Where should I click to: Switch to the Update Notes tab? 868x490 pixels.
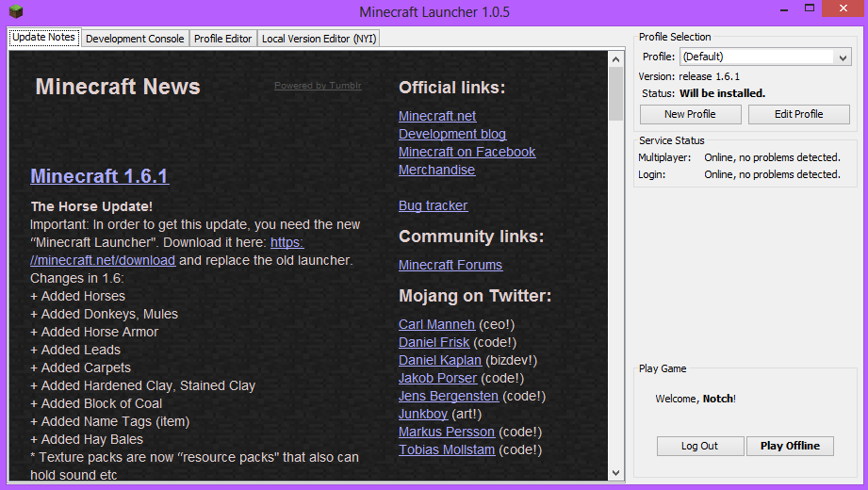[43, 37]
